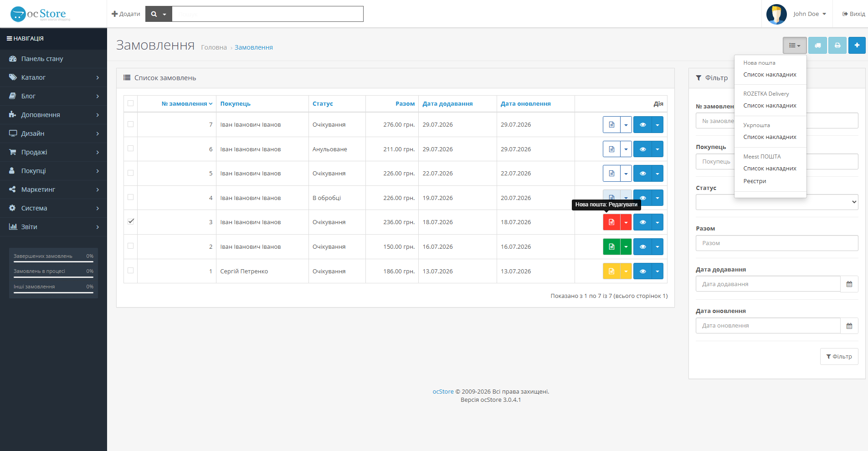The image size is (868, 451).
Task: Select Список накладних under Укрпошта
Action: pyautogui.click(x=770, y=137)
